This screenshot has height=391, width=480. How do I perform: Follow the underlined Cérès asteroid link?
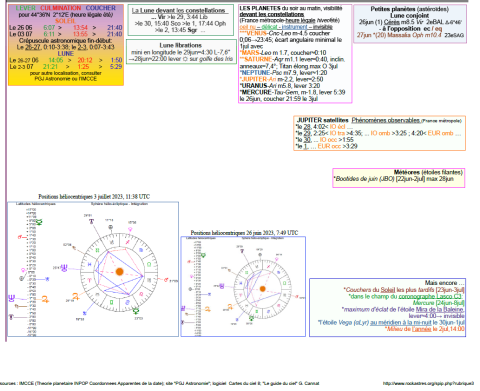click(x=391, y=22)
